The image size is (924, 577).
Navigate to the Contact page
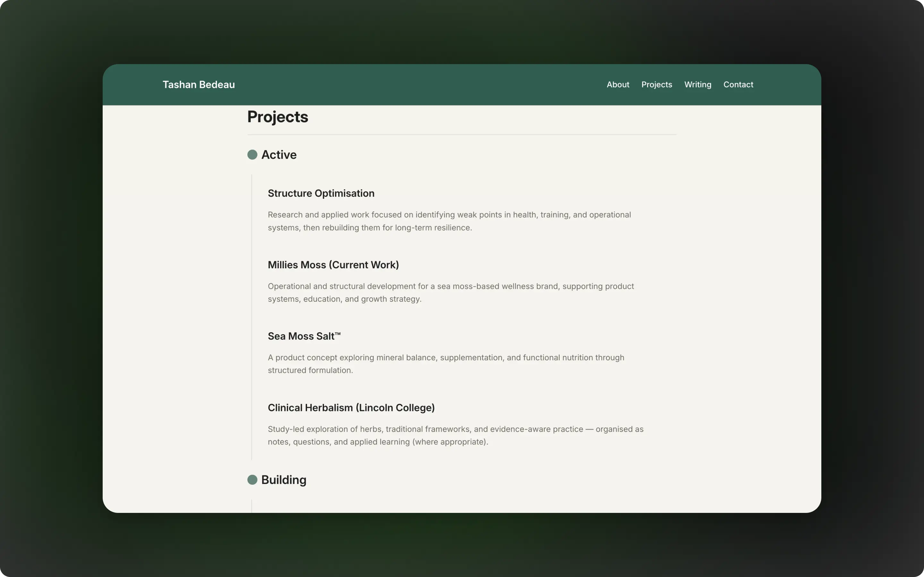[x=738, y=84]
